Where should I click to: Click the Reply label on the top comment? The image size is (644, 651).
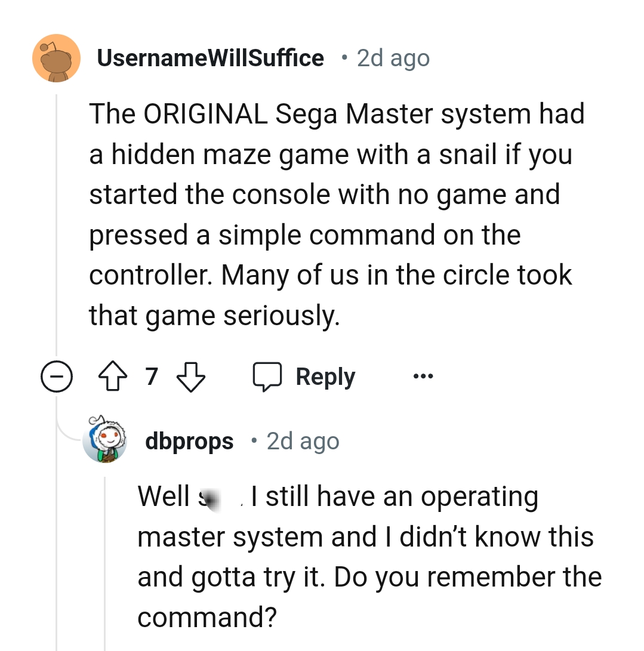click(324, 376)
